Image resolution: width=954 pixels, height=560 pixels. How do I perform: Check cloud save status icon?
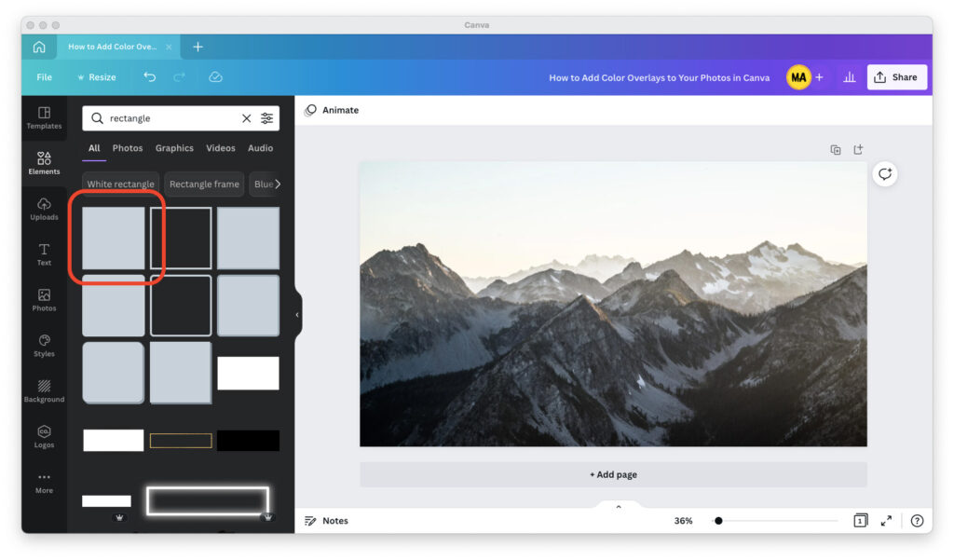click(x=215, y=77)
